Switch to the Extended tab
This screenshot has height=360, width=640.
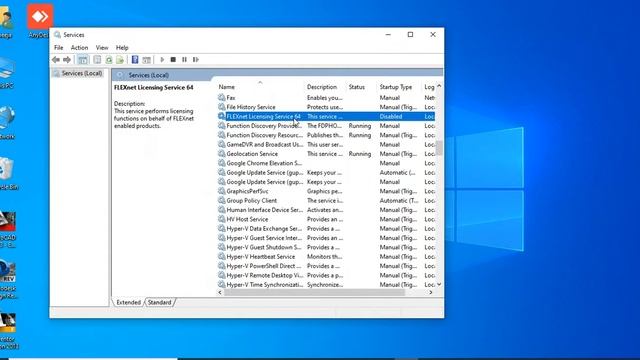[128, 302]
